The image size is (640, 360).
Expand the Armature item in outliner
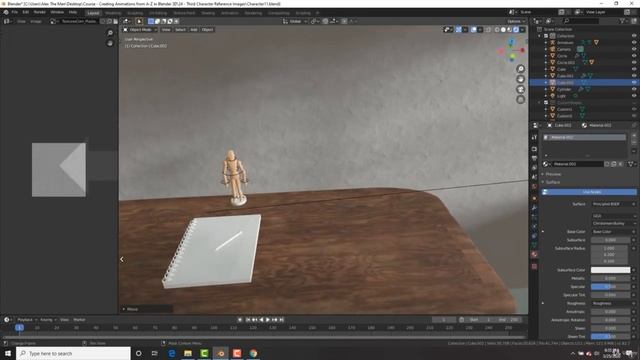coord(546,42)
